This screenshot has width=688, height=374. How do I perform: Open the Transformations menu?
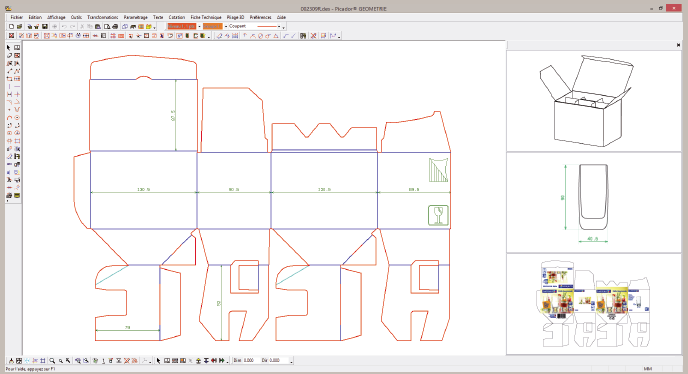click(x=103, y=17)
